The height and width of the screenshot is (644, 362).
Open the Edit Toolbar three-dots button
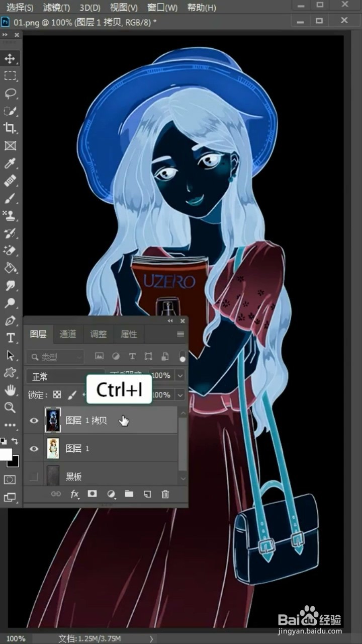pyautogui.click(x=10, y=425)
